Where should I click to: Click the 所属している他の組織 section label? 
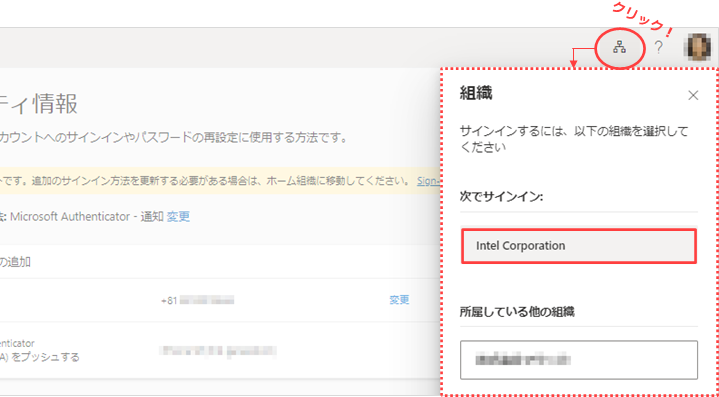[x=518, y=312]
